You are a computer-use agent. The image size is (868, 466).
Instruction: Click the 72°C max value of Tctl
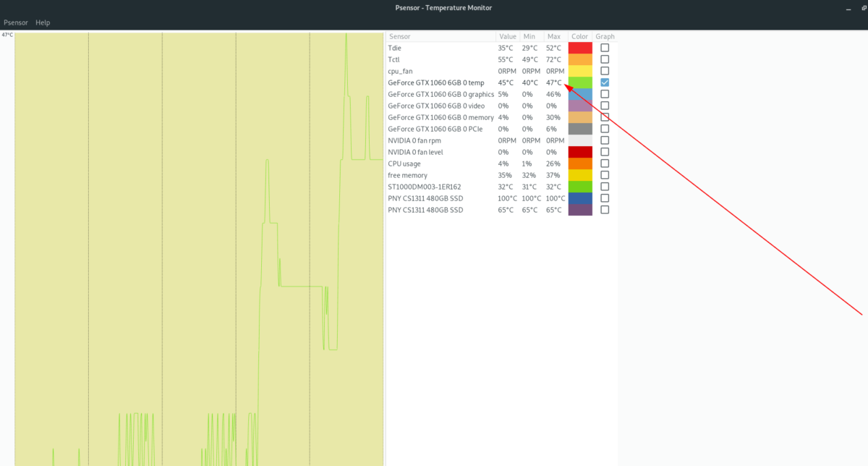coord(553,59)
